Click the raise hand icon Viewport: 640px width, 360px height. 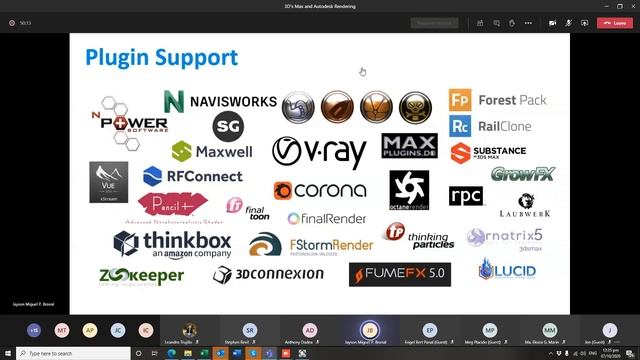click(512, 23)
